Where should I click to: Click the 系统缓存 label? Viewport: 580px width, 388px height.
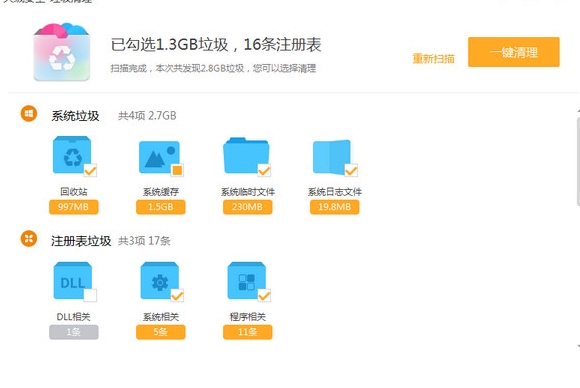(x=161, y=192)
